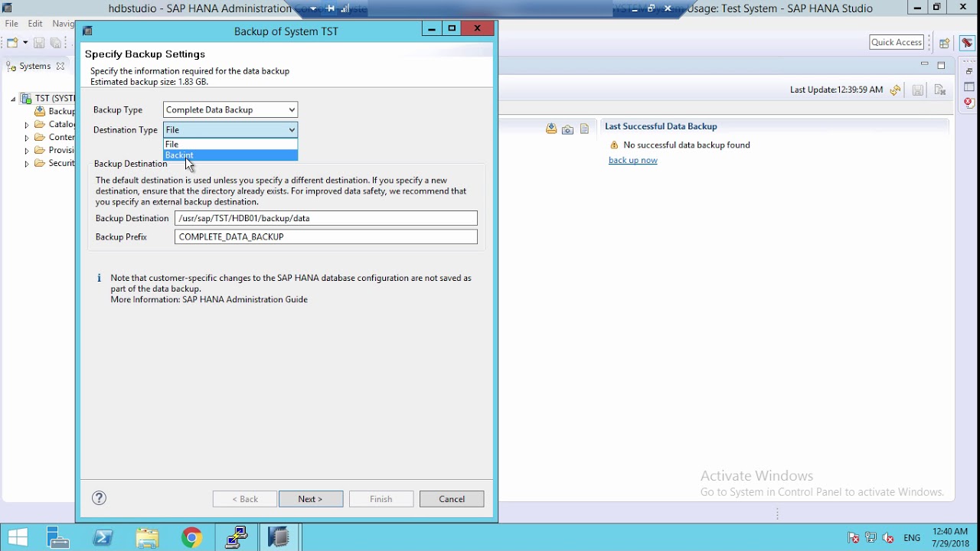Close the Systems view tab
The height and width of the screenshot is (551, 980).
[x=60, y=66]
